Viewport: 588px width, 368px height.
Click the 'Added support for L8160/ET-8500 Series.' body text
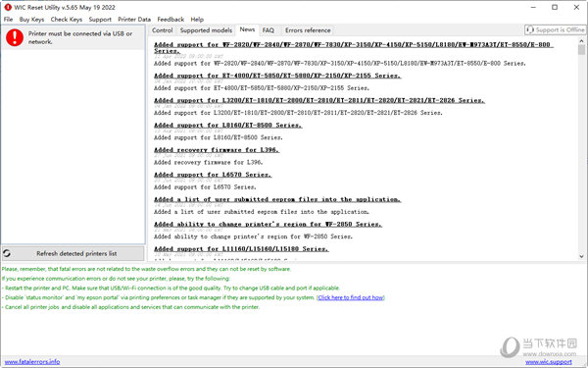[219, 137]
